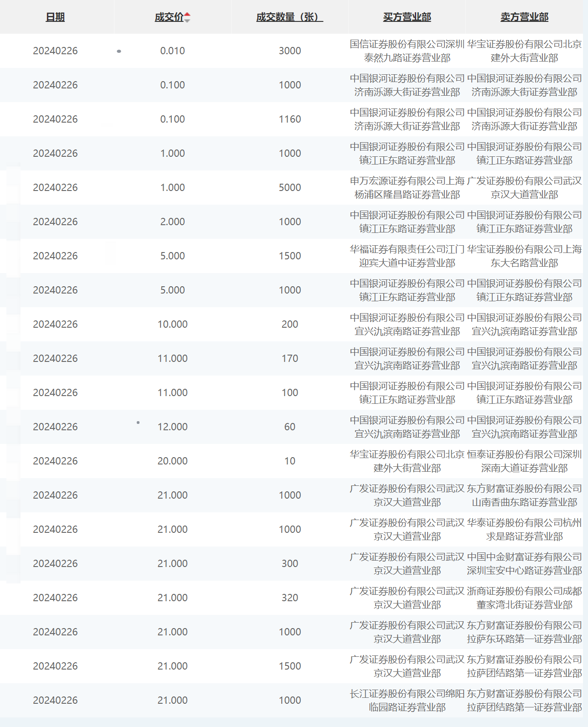Click the 60 quantity value
Screen dimensions: 588x727
tap(290, 427)
